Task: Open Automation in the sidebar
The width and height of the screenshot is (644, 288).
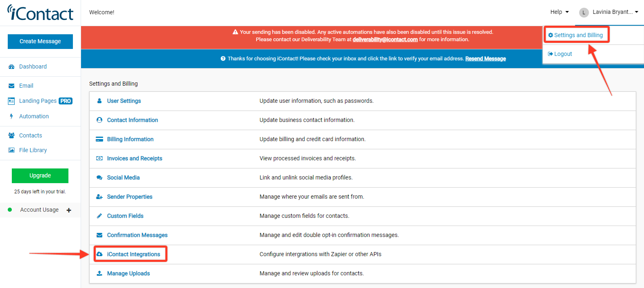Action: [x=34, y=116]
